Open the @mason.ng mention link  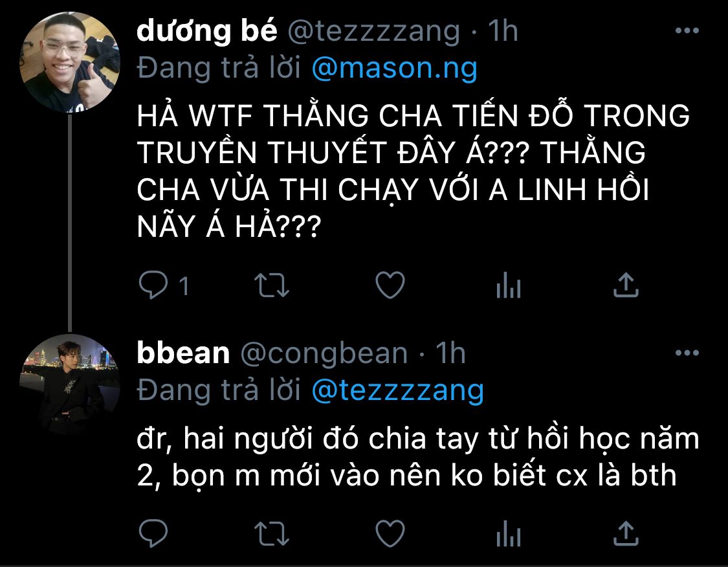click(x=395, y=69)
